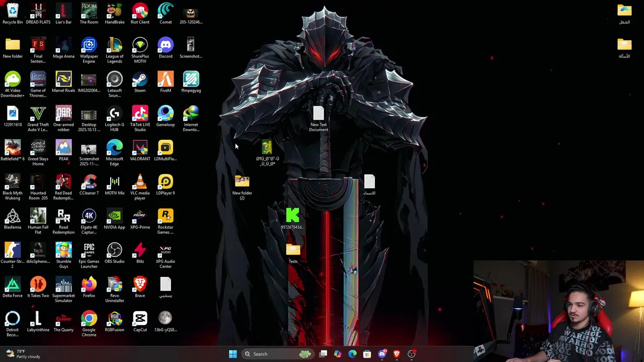Select the VLC media player icon
The image size is (644, 362).
point(140,187)
